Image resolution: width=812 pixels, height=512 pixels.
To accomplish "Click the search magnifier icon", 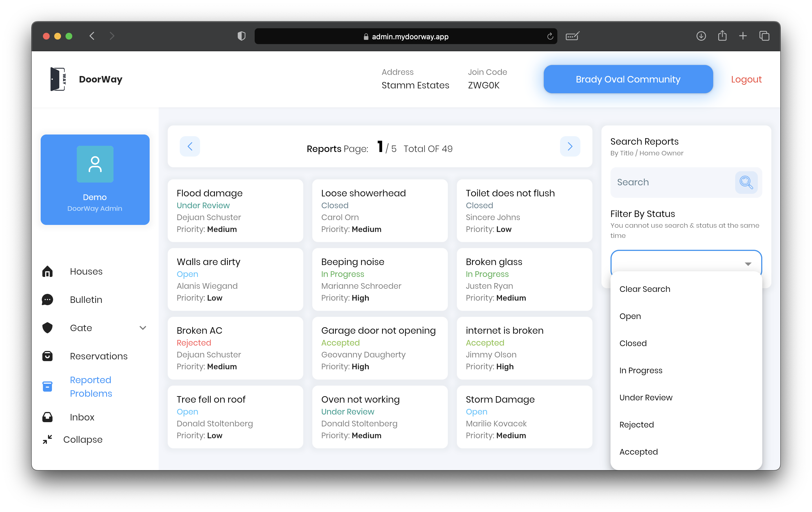I will 746,182.
